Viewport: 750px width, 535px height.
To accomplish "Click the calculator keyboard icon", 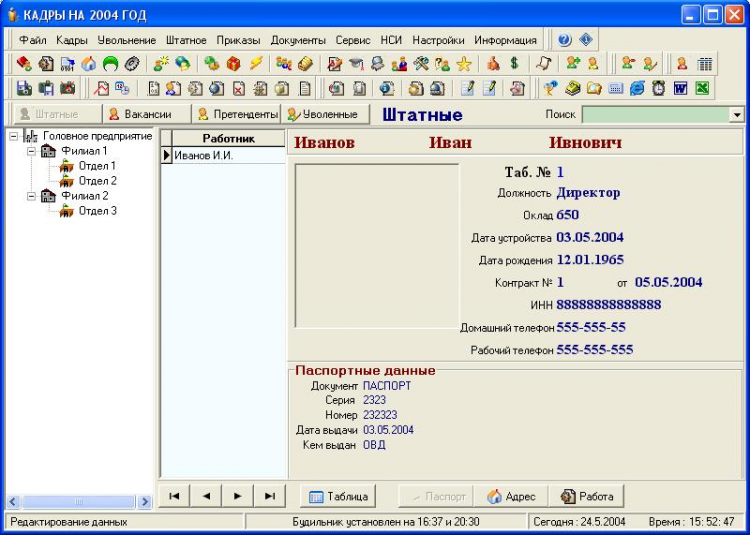I will coord(616,88).
